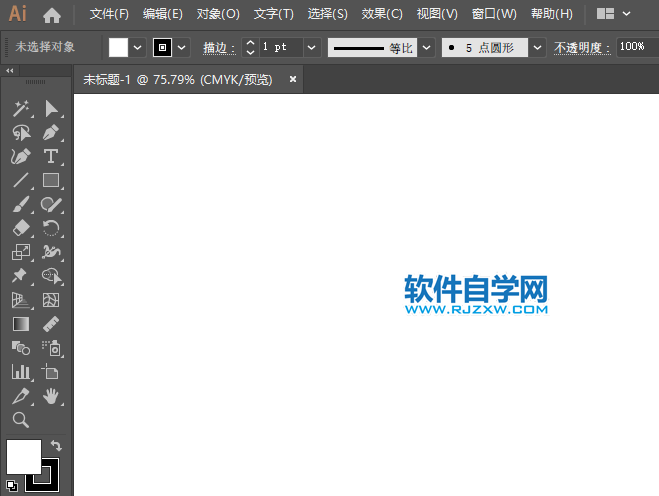Select the Type tool
Screen dimensions: 659x496
click(51, 156)
